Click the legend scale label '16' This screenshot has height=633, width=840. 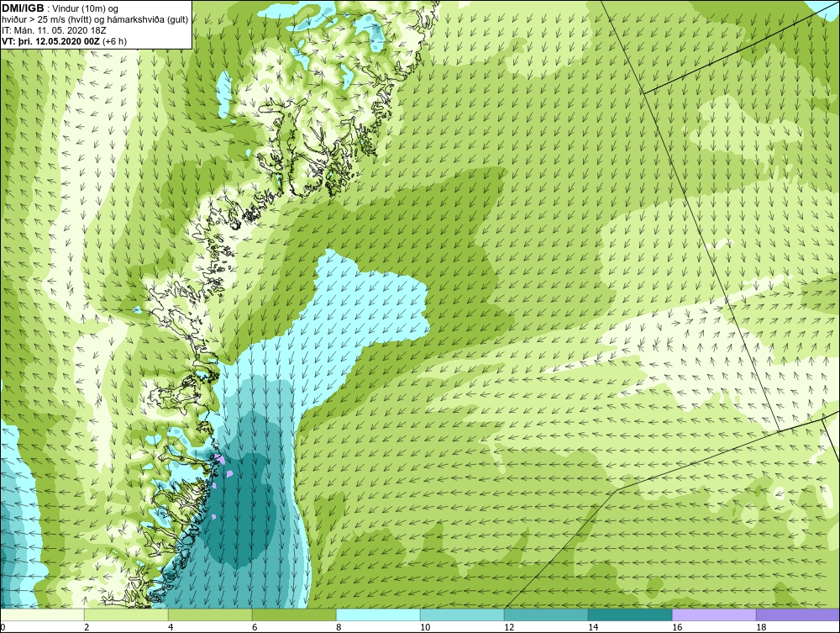(677, 627)
